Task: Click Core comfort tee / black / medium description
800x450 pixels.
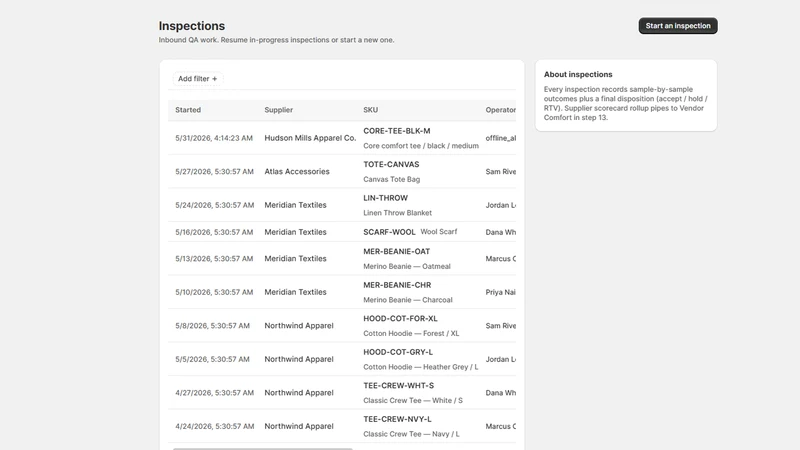Action: pyautogui.click(x=421, y=146)
